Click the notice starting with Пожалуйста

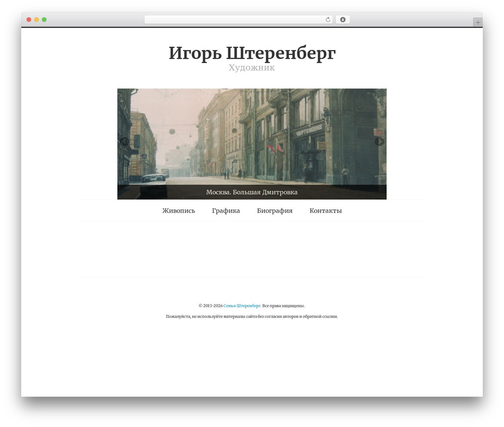[252, 316]
